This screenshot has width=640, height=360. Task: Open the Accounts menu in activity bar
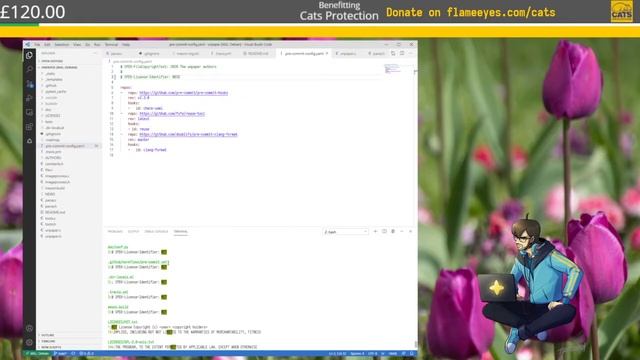[x=29, y=328]
